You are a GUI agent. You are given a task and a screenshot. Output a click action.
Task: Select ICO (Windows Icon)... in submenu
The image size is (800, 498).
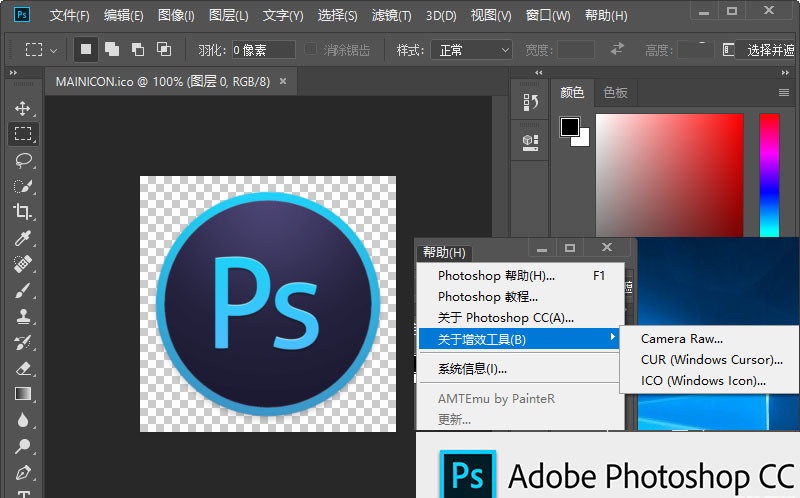[709, 381]
